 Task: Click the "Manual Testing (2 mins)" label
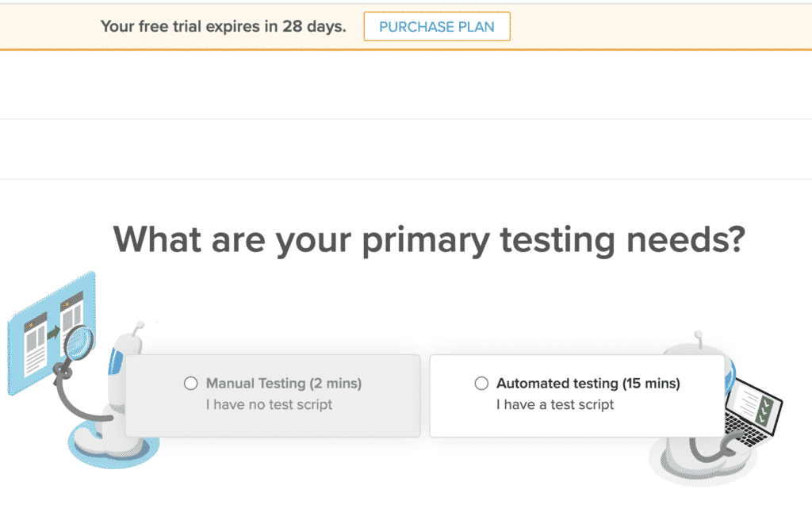(283, 384)
